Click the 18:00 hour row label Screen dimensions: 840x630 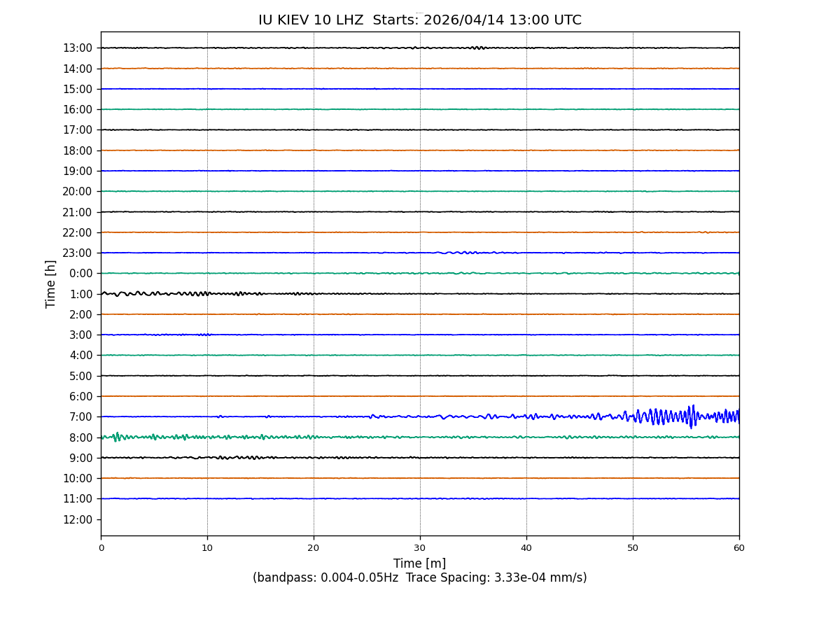[77, 150]
